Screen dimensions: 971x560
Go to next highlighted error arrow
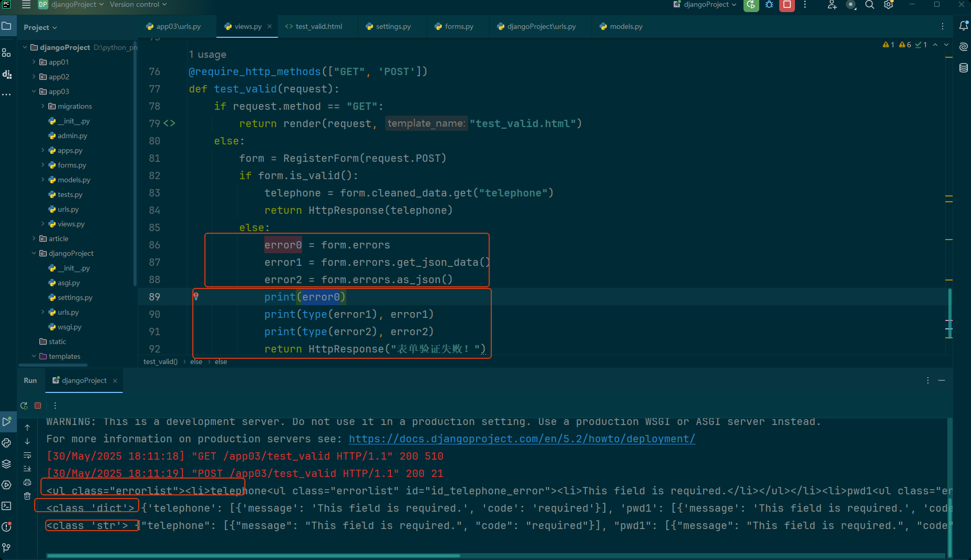(946, 45)
